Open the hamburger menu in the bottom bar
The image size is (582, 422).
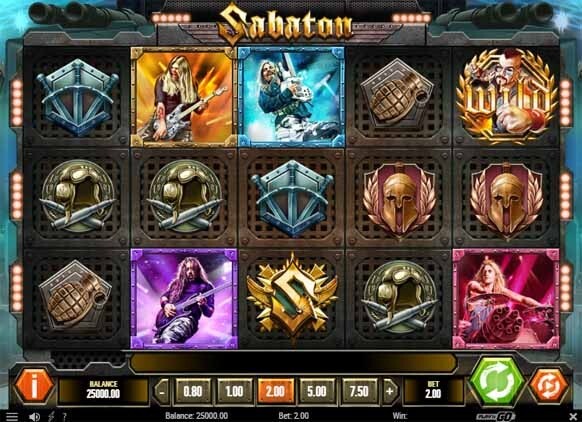point(12,416)
